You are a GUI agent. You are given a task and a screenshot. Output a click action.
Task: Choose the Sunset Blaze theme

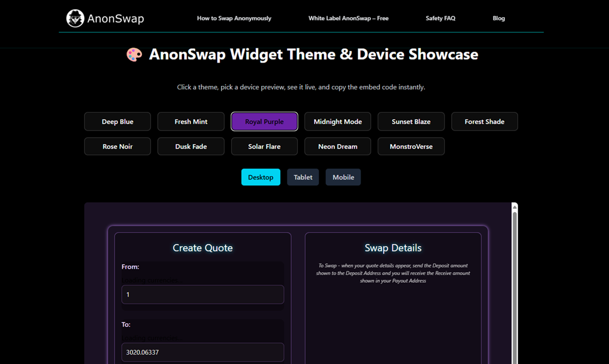pos(411,122)
